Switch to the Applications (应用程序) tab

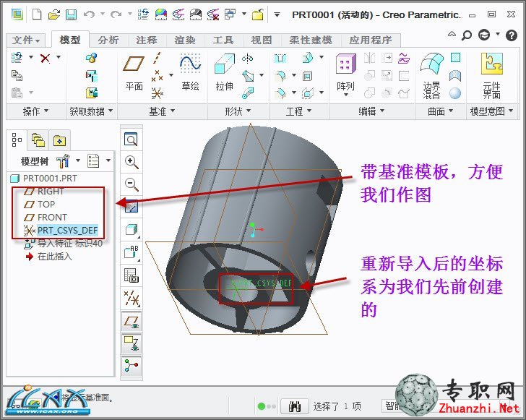371,40
